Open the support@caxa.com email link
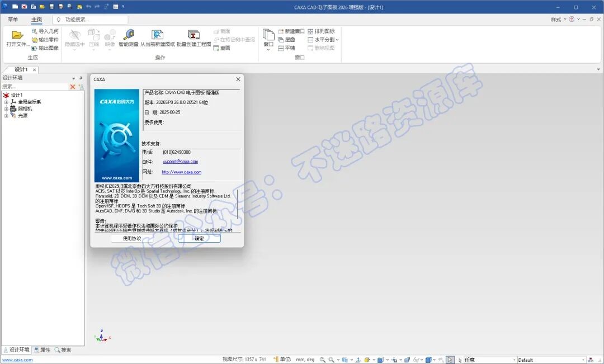Image resolution: width=604 pixels, height=364 pixels. 180,162
